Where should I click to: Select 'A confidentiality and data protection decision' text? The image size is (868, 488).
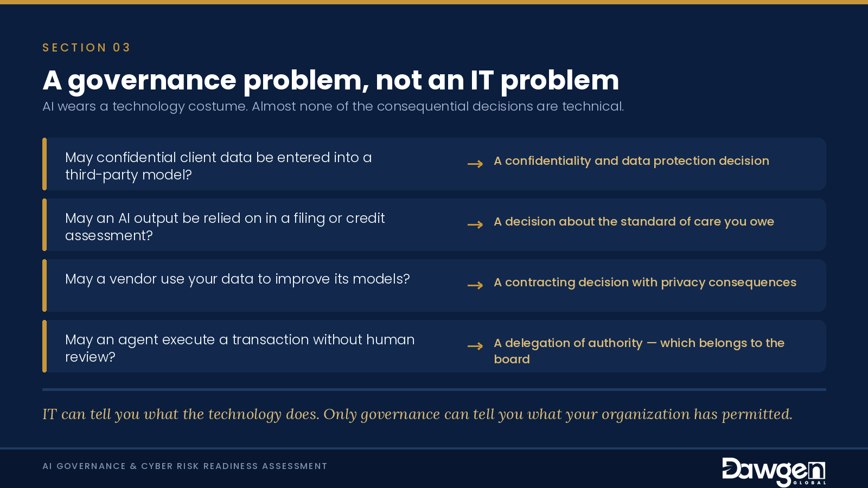coord(631,161)
